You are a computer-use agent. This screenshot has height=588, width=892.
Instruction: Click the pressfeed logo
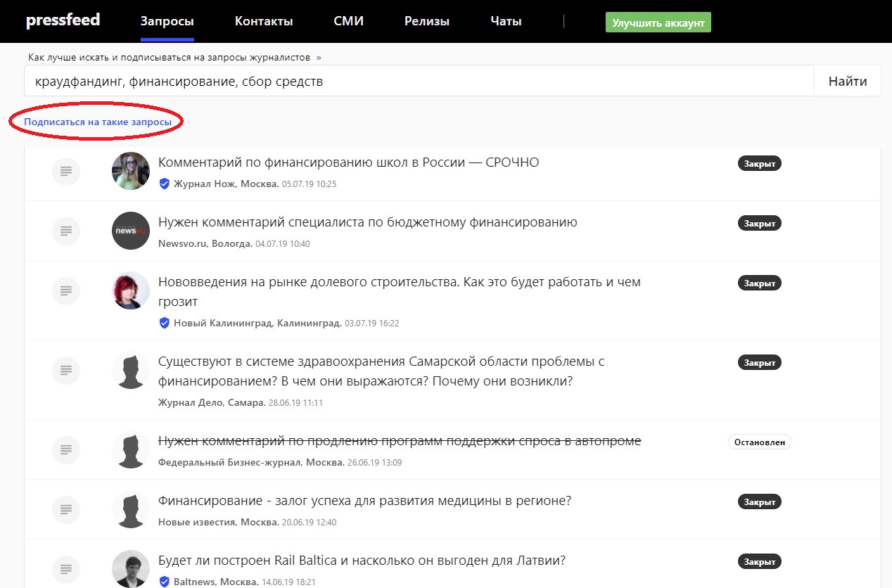63,20
